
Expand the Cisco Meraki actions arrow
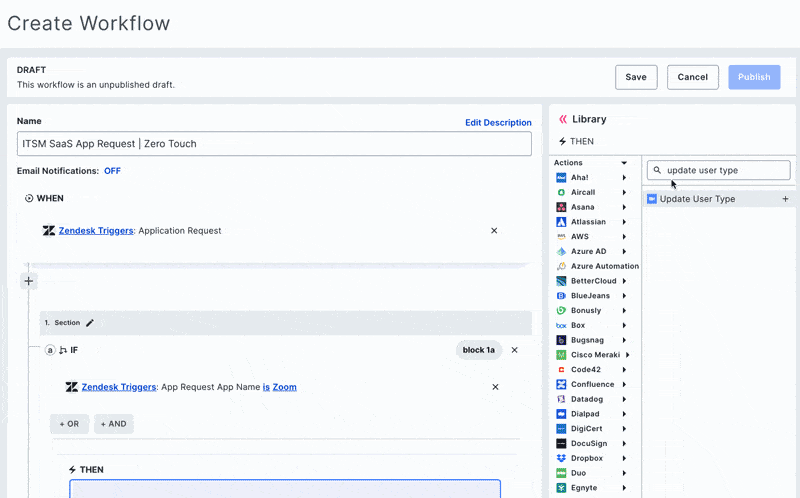(x=628, y=355)
